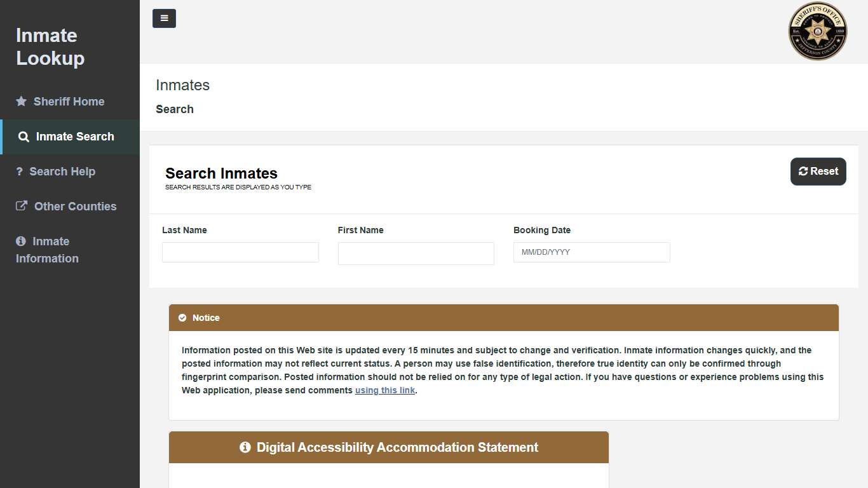868x488 pixels.
Task: Focus the Last Name input field
Action: coord(240,252)
